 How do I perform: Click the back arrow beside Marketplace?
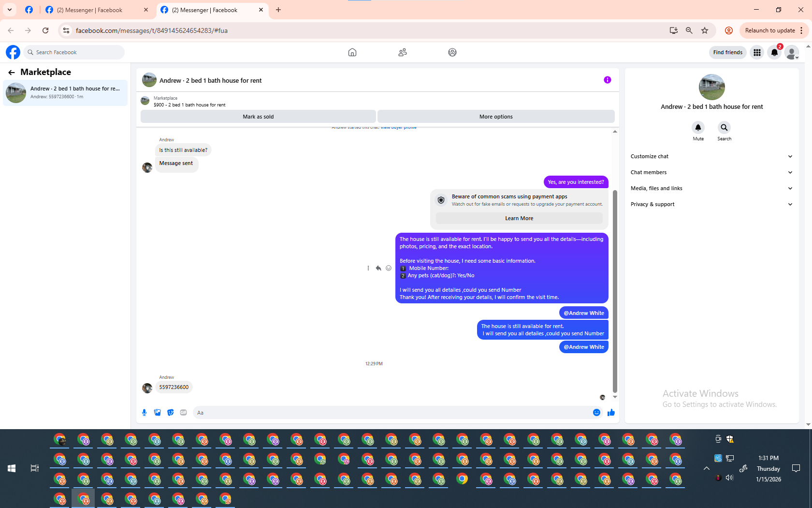pos(12,73)
